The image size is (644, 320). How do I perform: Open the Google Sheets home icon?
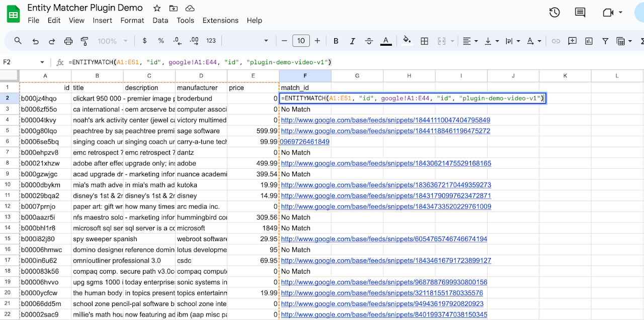point(14,14)
